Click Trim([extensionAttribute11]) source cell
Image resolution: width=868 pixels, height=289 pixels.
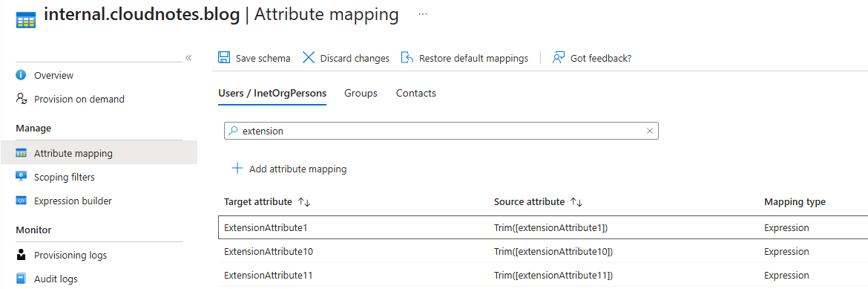point(553,276)
